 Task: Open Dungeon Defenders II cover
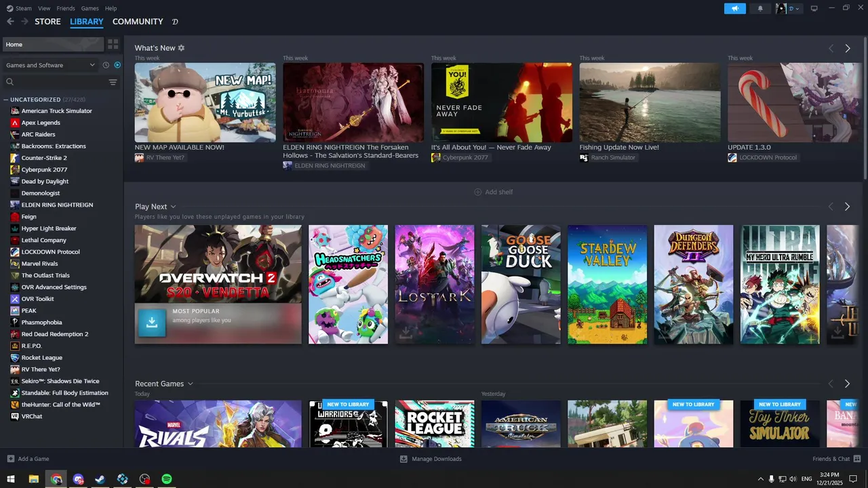(693, 284)
